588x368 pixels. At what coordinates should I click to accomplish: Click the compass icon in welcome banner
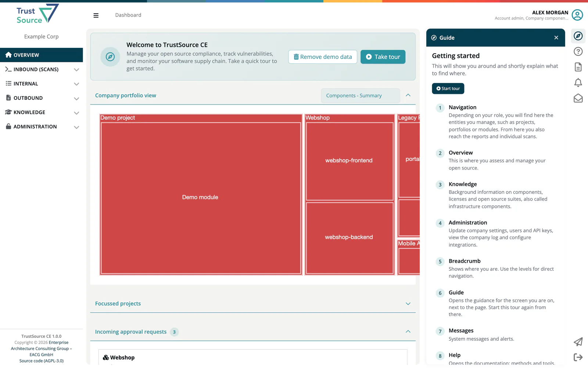click(110, 57)
